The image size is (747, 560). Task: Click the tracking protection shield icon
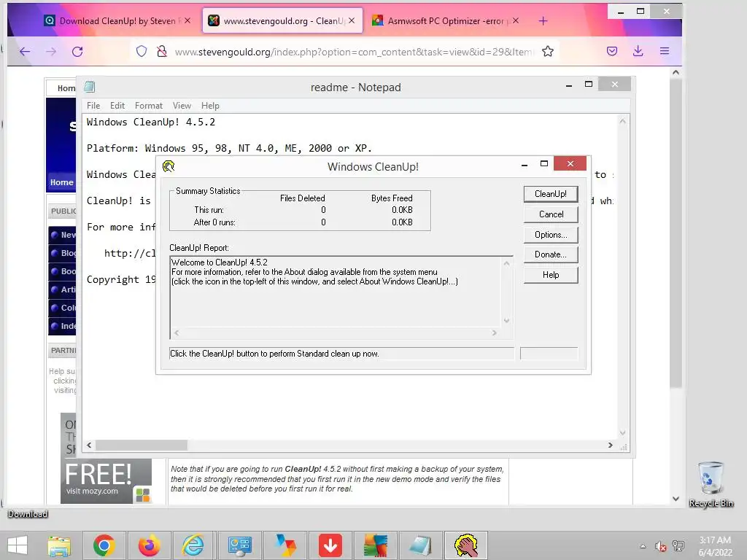[142, 52]
